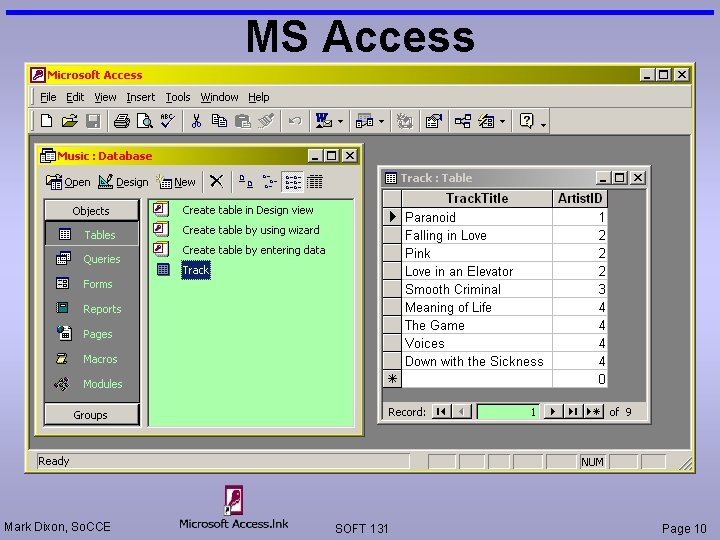The width and height of the screenshot is (720, 540).
Task: Open the Tools menu
Action: tap(178, 97)
